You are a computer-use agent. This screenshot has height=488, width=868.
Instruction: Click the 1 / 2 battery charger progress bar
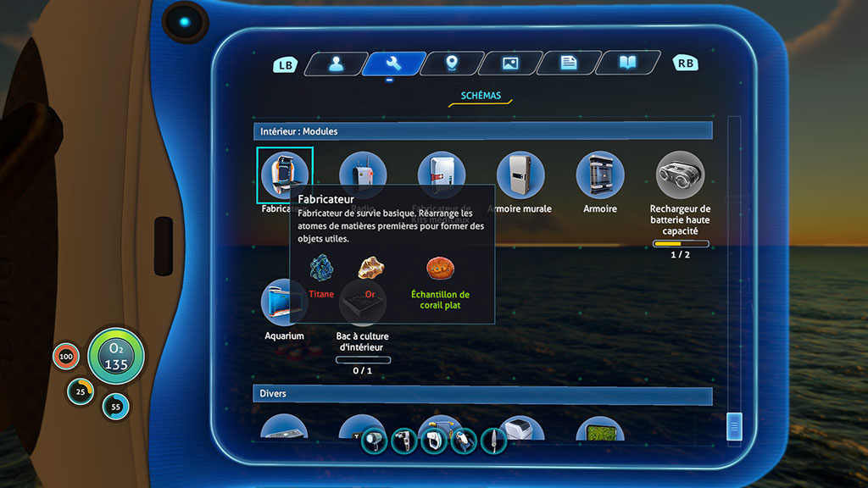[x=681, y=244]
